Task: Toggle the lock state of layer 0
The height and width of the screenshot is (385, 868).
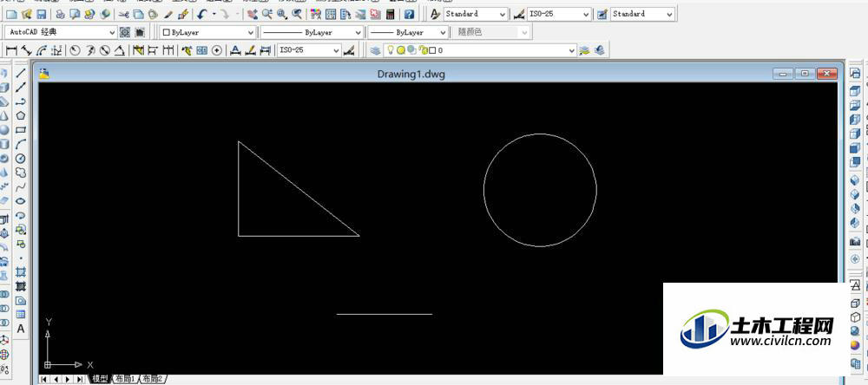Action: [424, 50]
